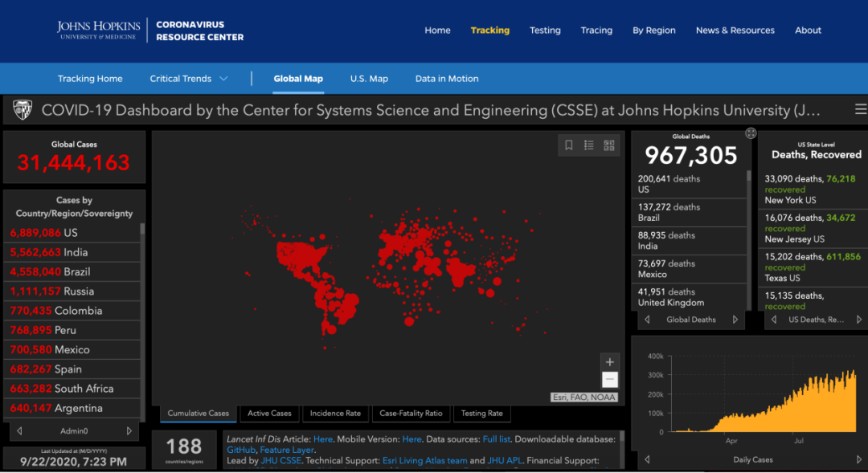Open the Tracing nav item

(596, 31)
